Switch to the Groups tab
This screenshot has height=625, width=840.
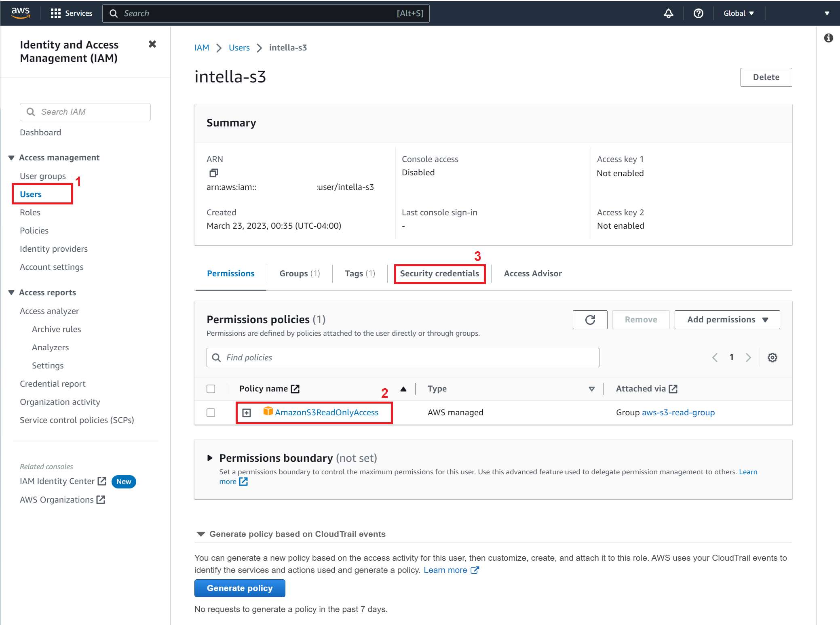tap(300, 274)
